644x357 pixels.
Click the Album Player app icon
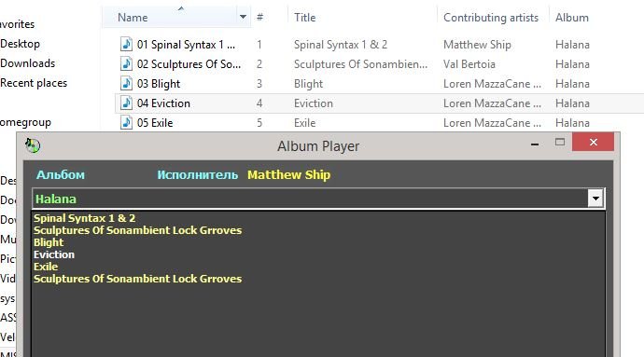pos(33,145)
